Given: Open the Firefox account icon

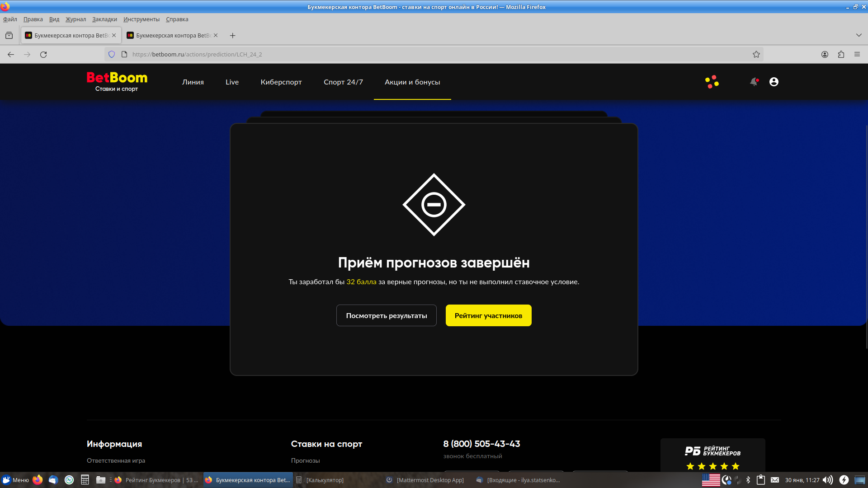Looking at the screenshot, I should [825, 54].
